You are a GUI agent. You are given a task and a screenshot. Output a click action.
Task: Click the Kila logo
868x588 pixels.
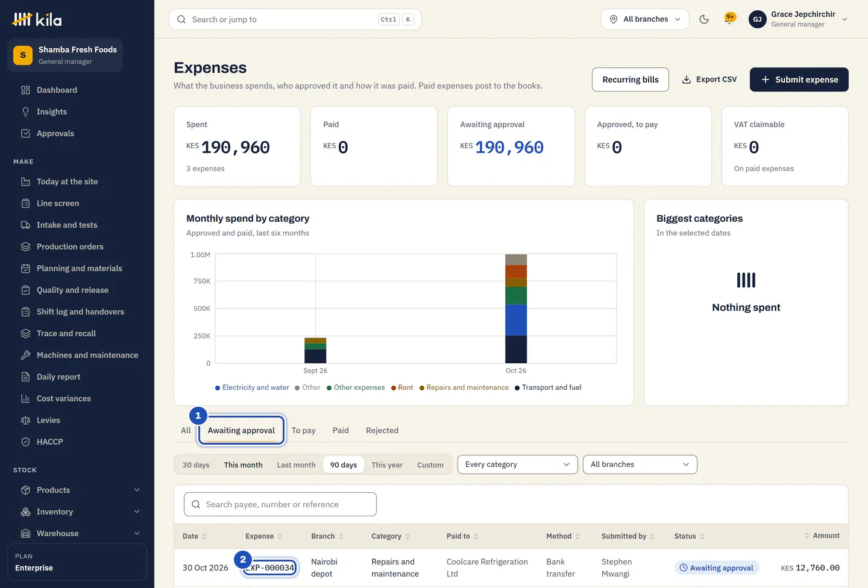pyautogui.click(x=37, y=19)
